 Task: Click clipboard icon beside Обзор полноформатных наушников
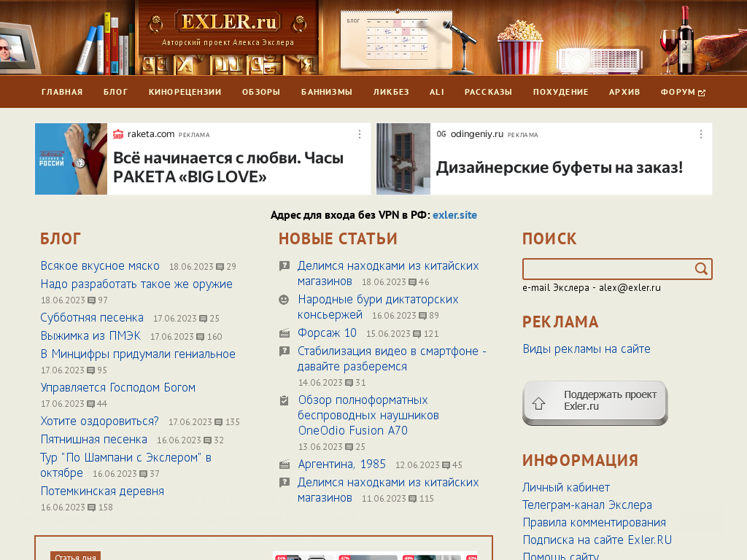click(285, 400)
